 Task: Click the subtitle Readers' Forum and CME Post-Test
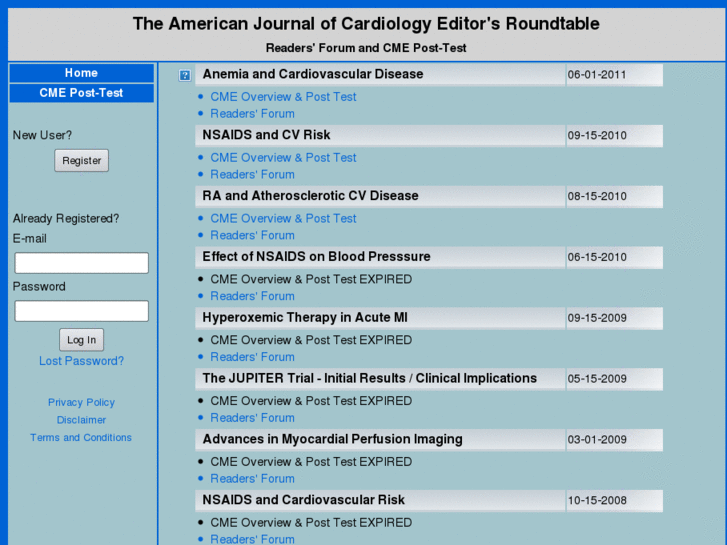(366, 48)
